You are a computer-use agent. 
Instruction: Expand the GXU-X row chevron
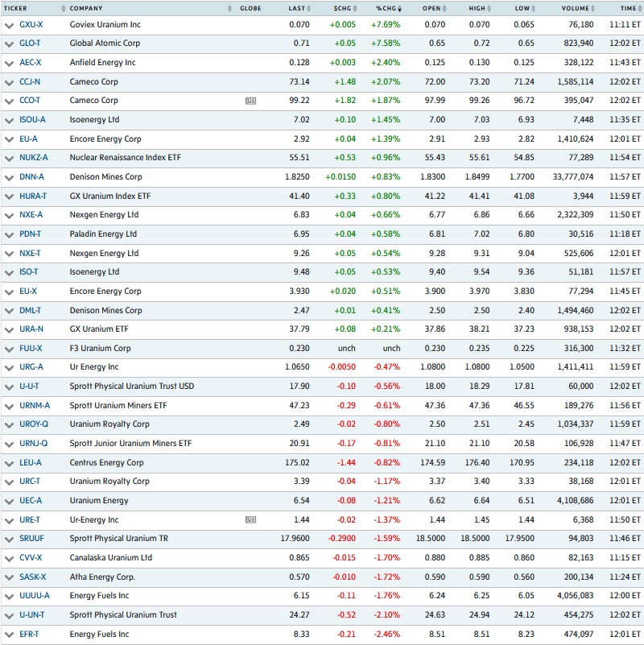[x=9, y=25]
